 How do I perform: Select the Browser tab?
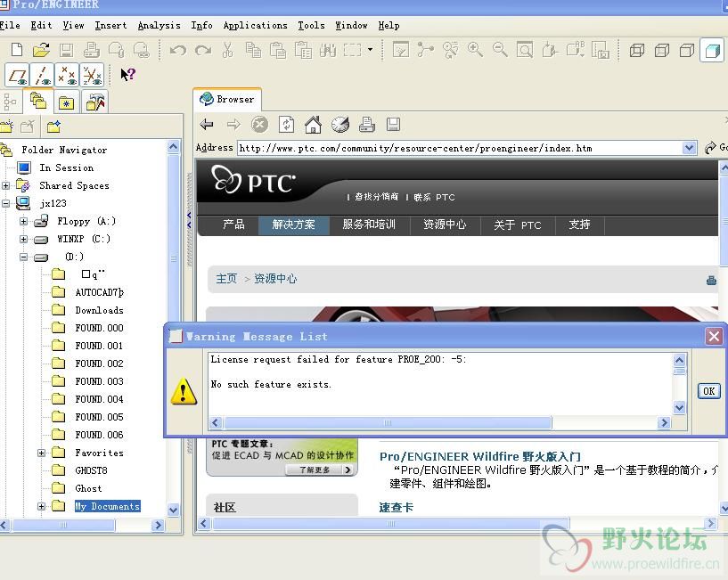[x=227, y=99]
